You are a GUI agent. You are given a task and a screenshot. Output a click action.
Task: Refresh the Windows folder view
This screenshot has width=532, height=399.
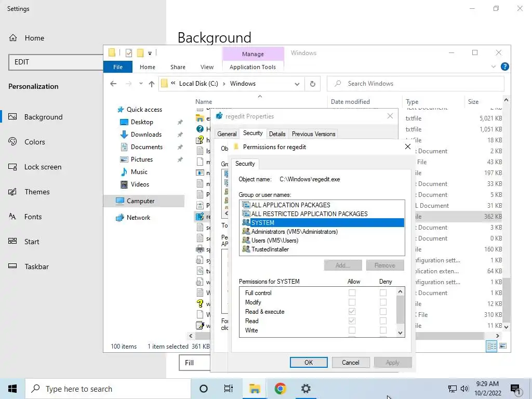point(312,84)
